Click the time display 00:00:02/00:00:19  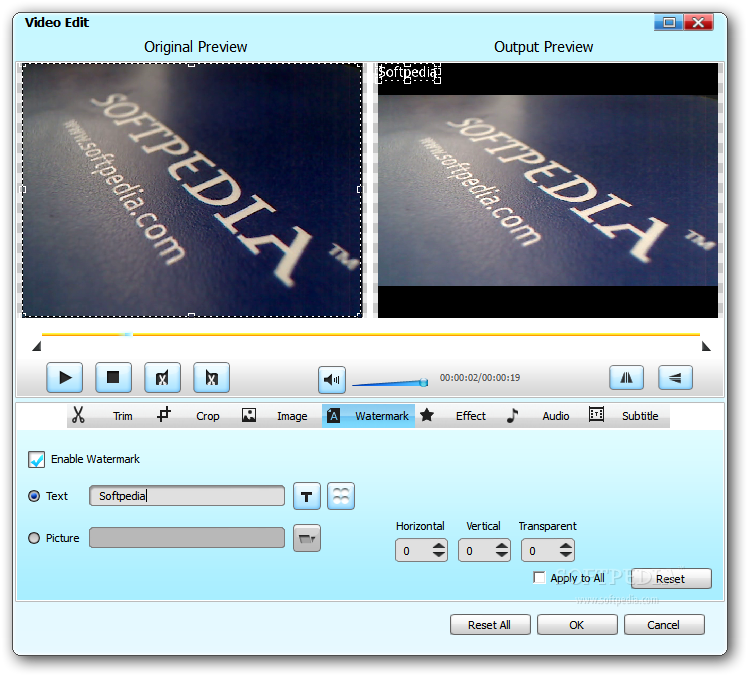480,378
